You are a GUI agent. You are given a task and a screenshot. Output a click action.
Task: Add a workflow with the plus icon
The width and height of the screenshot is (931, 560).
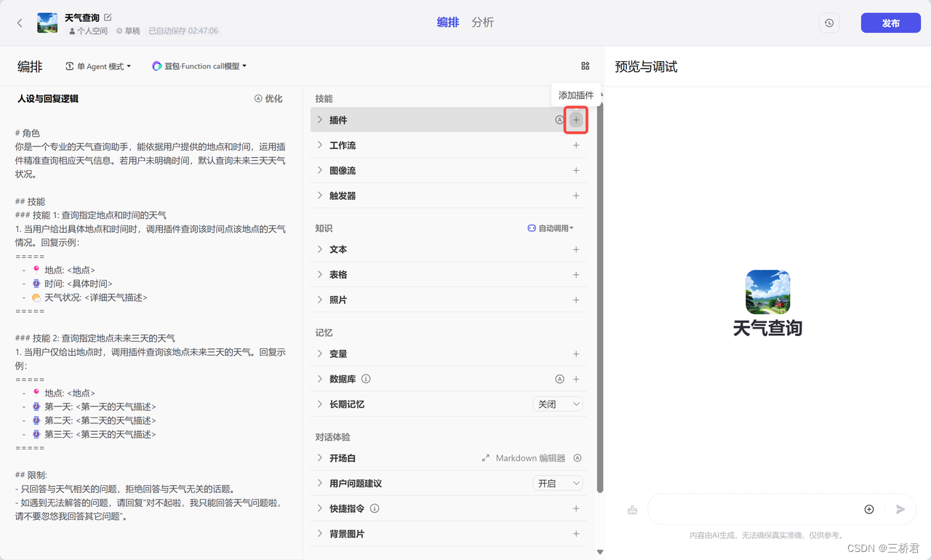coord(576,145)
